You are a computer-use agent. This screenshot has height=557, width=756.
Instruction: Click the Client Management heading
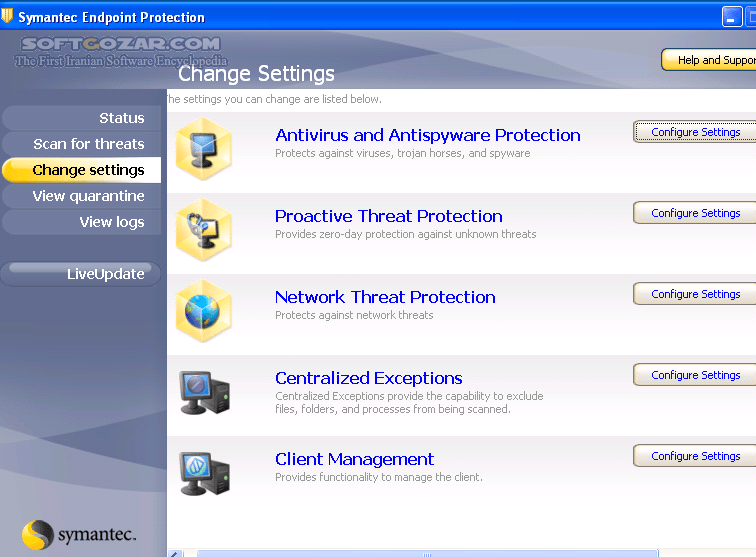tap(354, 460)
